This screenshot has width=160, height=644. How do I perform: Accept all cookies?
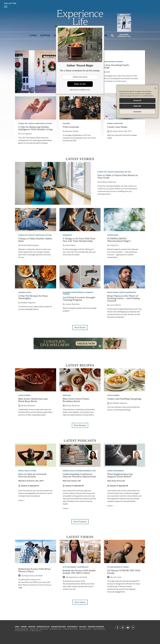point(137,100)
